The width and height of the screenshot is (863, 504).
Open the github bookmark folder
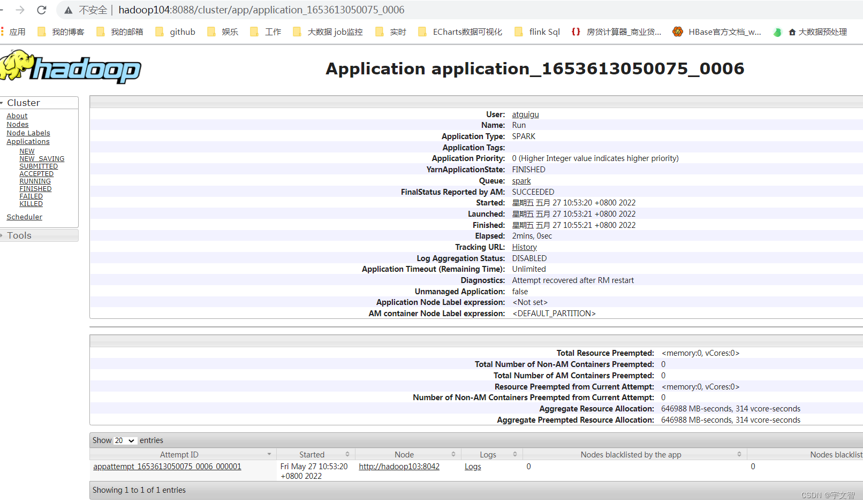[x=175, y=32]
